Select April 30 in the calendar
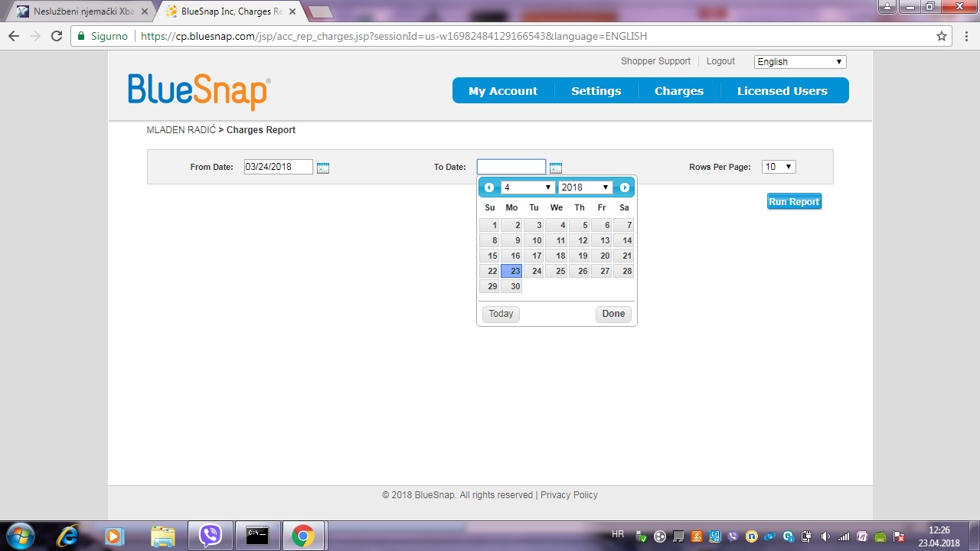This screenshot has width=980, height=551. point(511,286)
